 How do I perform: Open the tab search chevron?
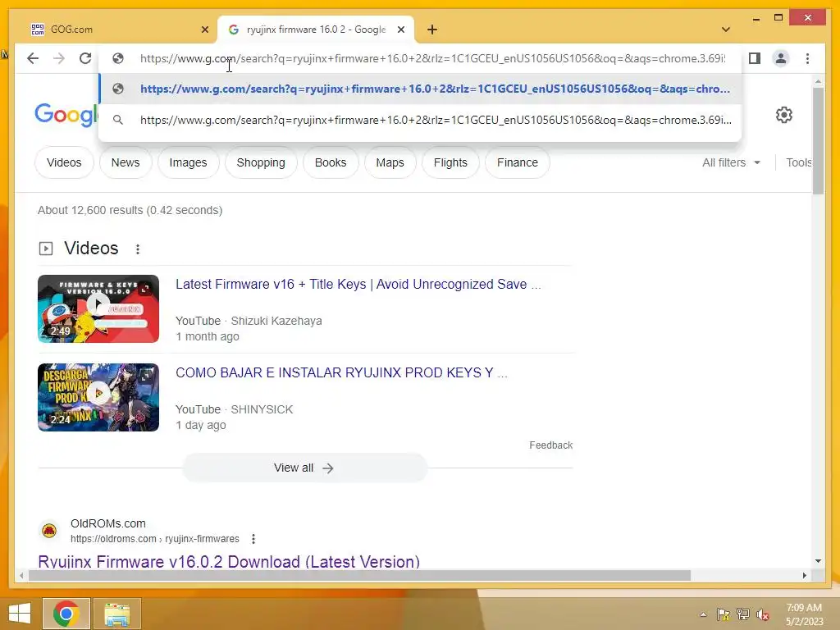coord(726,30)
